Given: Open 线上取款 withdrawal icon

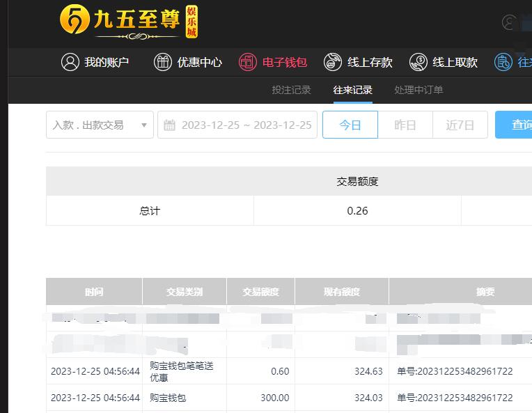Looking at the screenshot, I should [418, 62].
